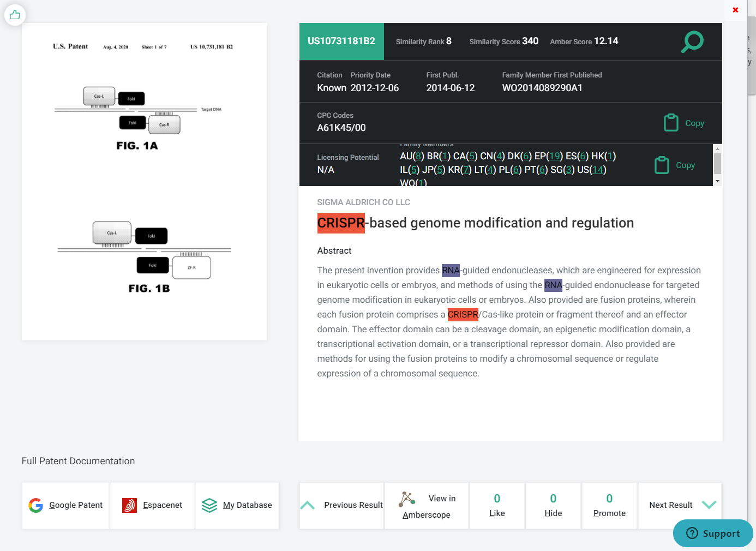Open the patent drawing thumbnail FIG. 1A
This screenshot has width=756, height=551.
click(x=145, y=182)
